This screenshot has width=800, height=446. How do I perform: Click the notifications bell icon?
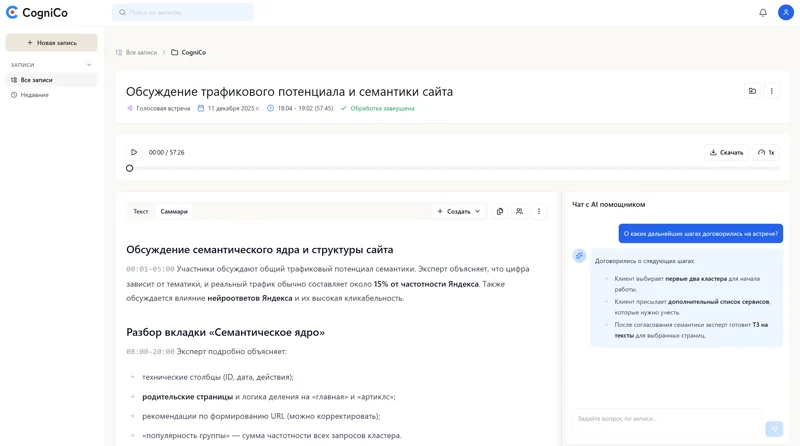coord(763,12)
